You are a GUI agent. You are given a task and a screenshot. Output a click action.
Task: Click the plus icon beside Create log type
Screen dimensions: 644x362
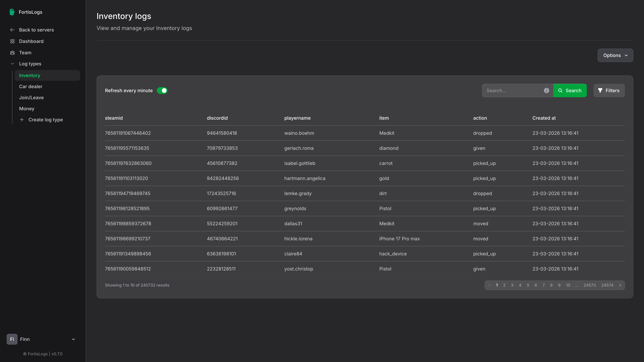(x=22, y=120)
